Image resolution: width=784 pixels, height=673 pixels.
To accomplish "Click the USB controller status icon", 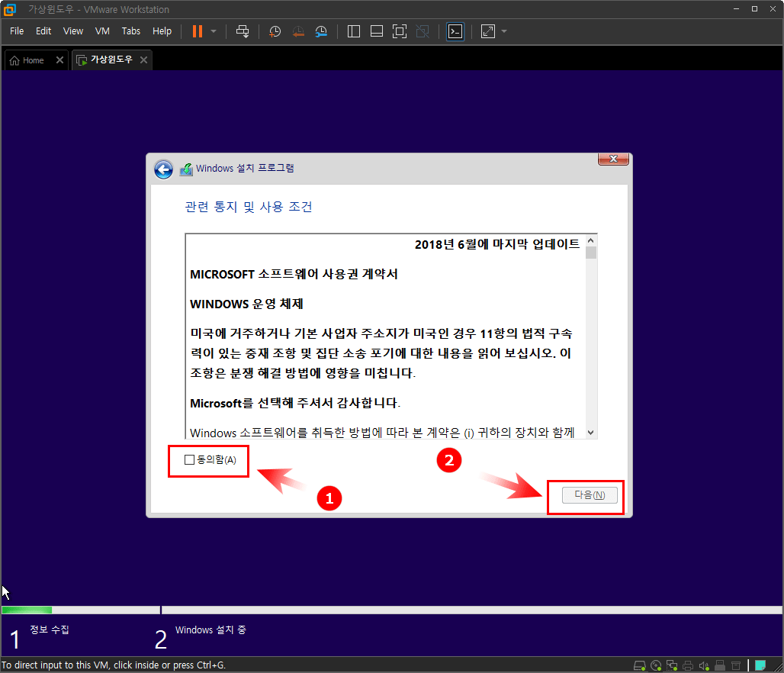I will 720,665.
